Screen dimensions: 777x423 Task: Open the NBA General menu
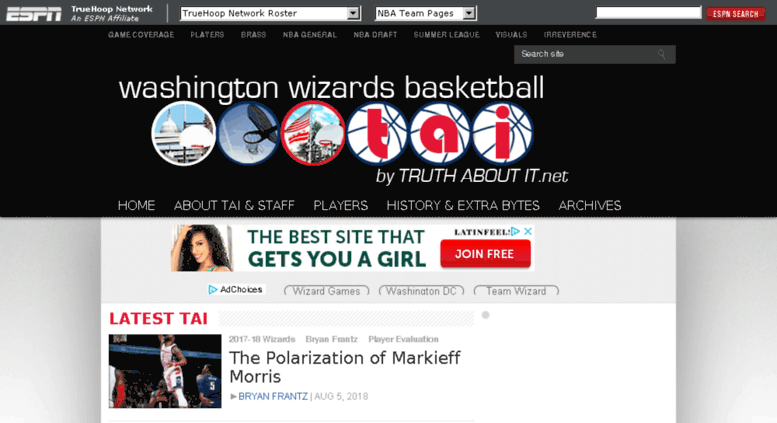click(310, 35)
